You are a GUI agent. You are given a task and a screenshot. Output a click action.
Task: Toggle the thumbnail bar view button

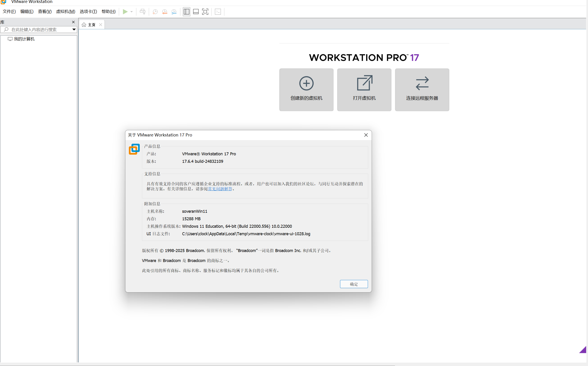[x=196, y=12]
